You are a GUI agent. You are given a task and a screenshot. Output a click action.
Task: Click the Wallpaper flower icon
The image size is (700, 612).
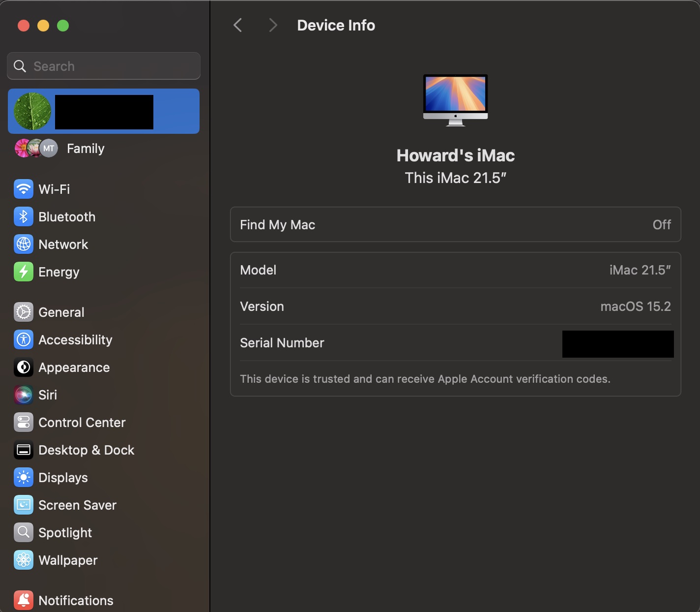[x=24, y=560]
